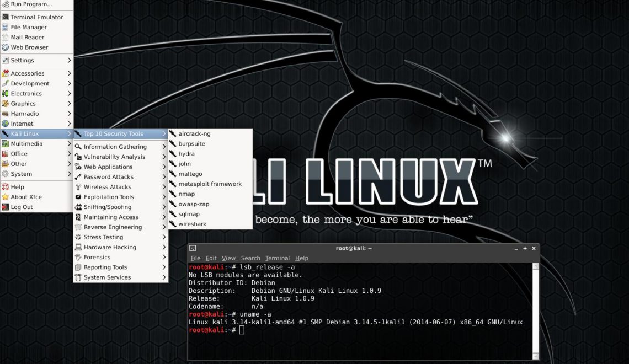Click the Accessories category icon
Viewport: 629px width, 364px height.
5,73
